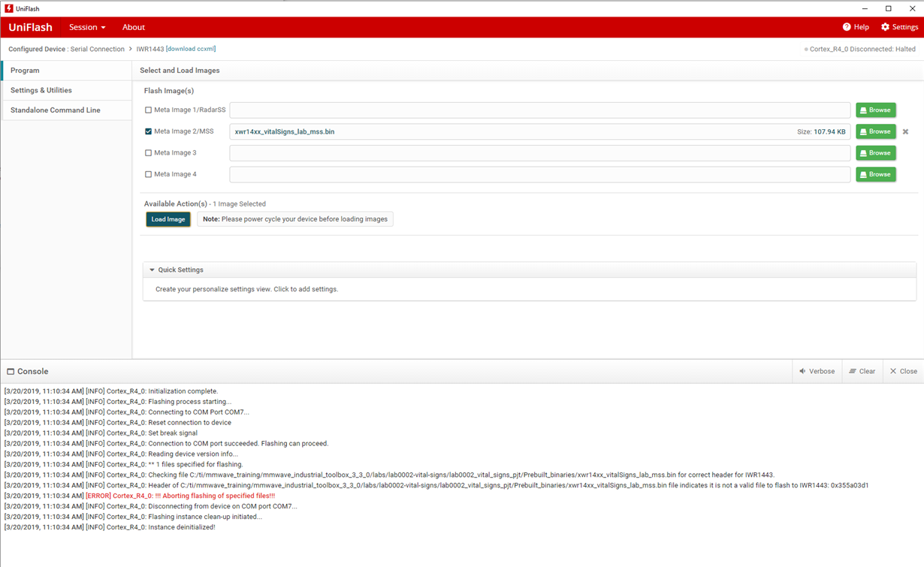Maximize the UniFlash window
924x567 pixels.
889,8
